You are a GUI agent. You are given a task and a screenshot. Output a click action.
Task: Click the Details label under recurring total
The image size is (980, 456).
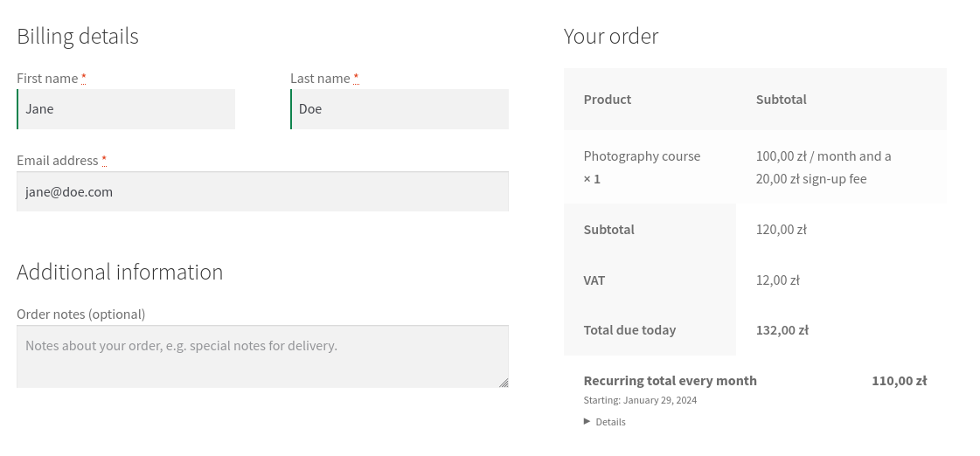tap(610, 422)
